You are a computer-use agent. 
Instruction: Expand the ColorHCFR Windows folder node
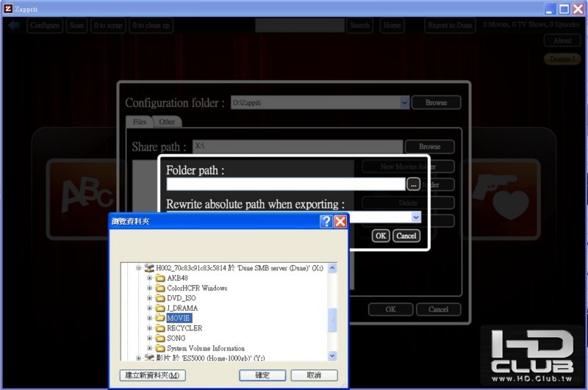tap(150, 288)
